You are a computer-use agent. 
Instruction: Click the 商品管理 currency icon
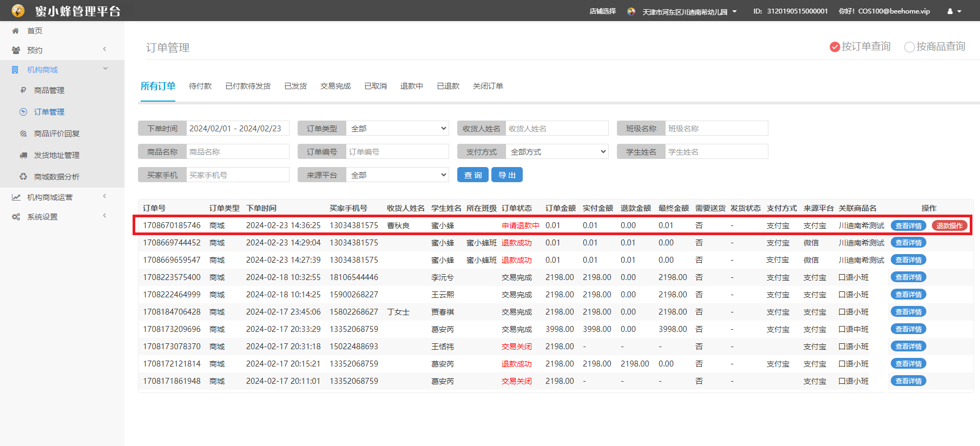coord(23,90)
